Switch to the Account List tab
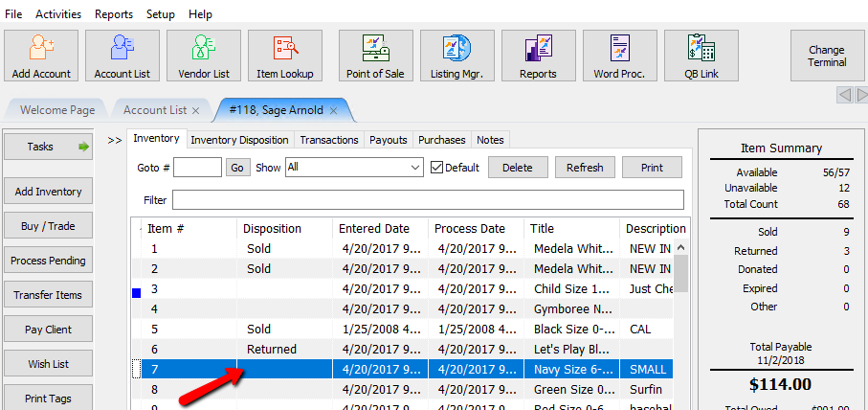Screen dimensions: 868x410 tap(155, 110)
